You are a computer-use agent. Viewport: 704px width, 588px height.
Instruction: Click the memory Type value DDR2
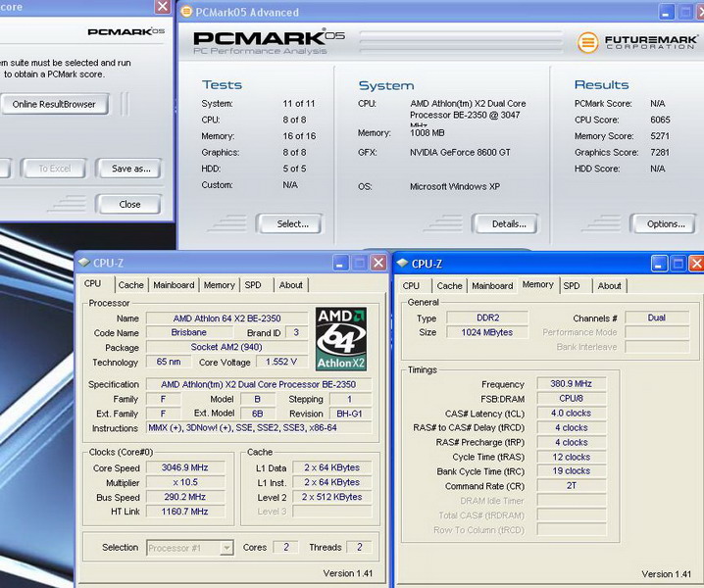click(x=487, y=318)
